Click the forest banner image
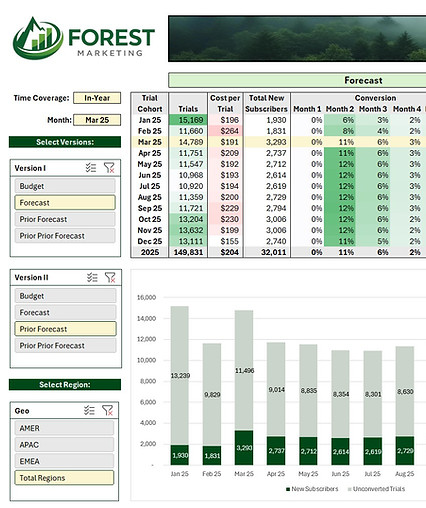 click(x=297, y=38)
